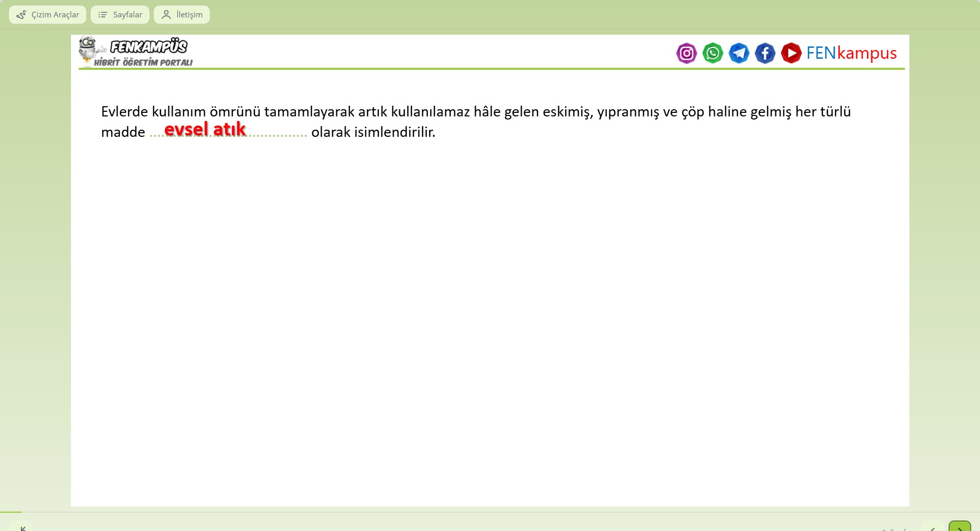Image resolution: width=980 pixels, height=531 pixels.
Task: Go to the next page arrow
Action: click(x=959, y=527)
